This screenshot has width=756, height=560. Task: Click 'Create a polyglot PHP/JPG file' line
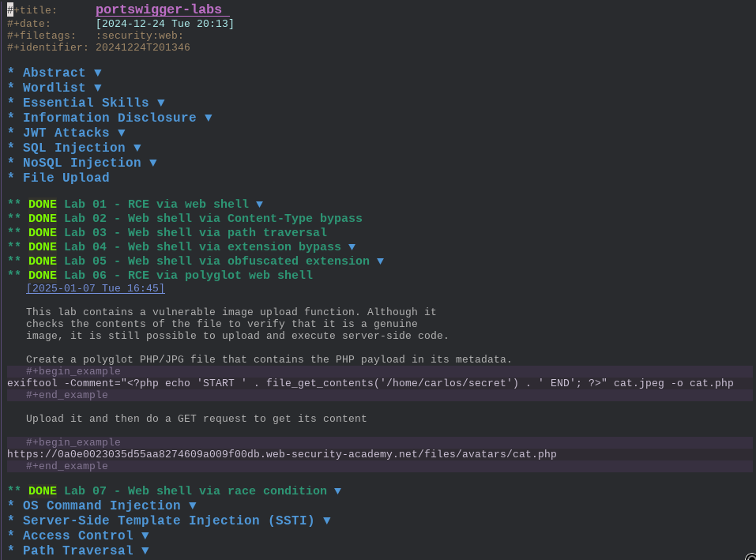[x=269, y=359]
